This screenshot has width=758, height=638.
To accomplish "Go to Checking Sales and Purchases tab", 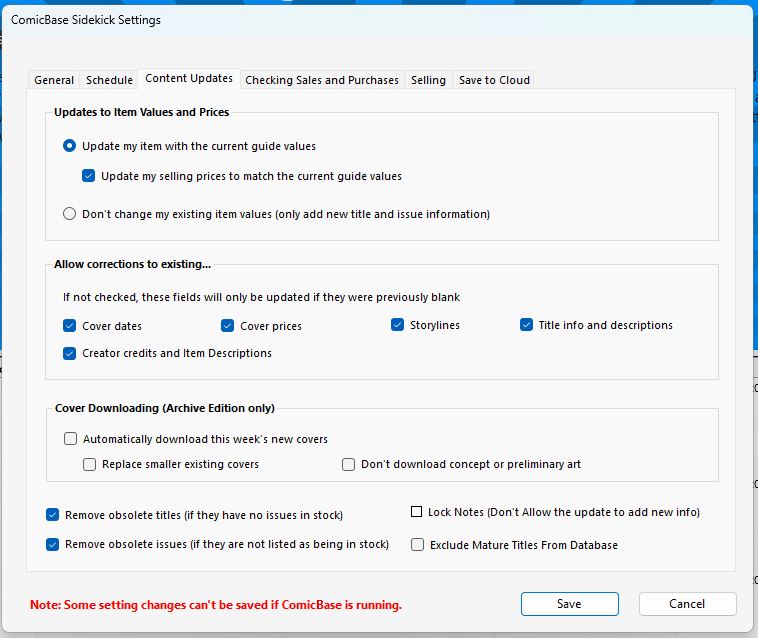I will tap(322, 80).
